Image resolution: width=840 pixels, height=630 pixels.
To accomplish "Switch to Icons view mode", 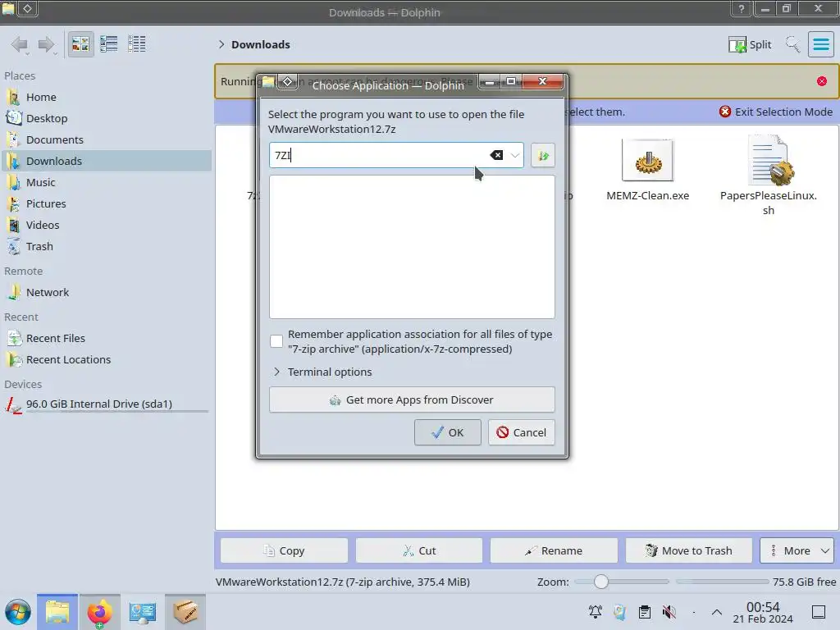I will 80,44.
